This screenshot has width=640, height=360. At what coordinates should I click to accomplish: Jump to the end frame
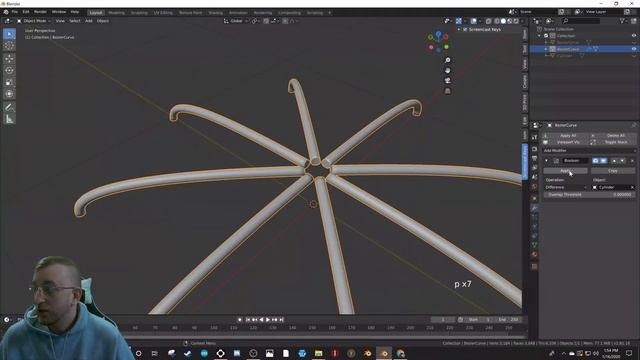point(281,320)
